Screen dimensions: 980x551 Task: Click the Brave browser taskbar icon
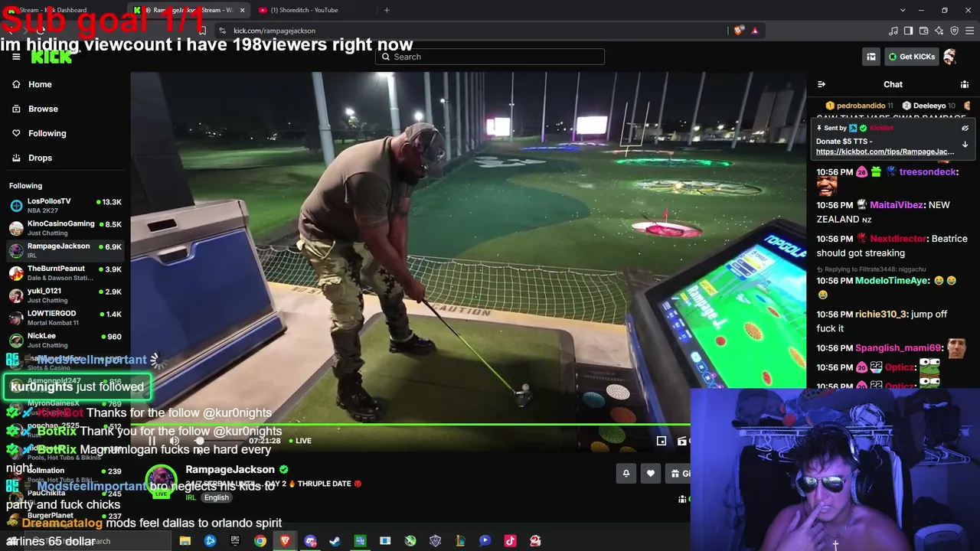pos(286,541)
